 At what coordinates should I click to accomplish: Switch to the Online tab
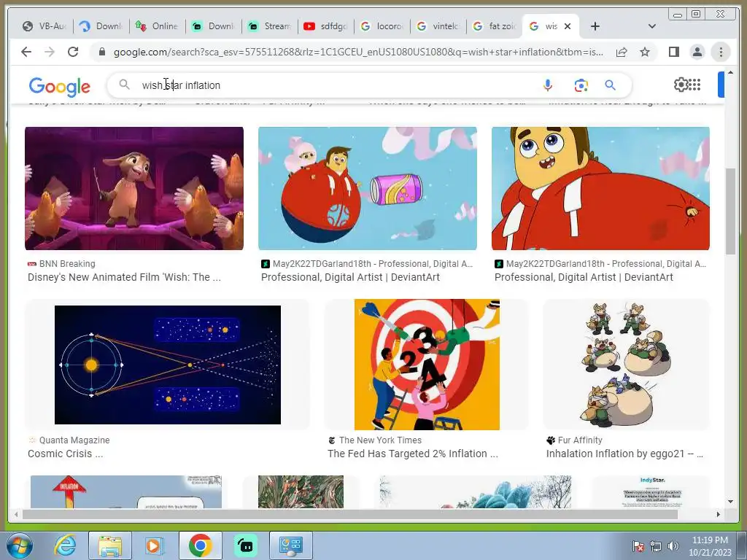coord(158,26)
